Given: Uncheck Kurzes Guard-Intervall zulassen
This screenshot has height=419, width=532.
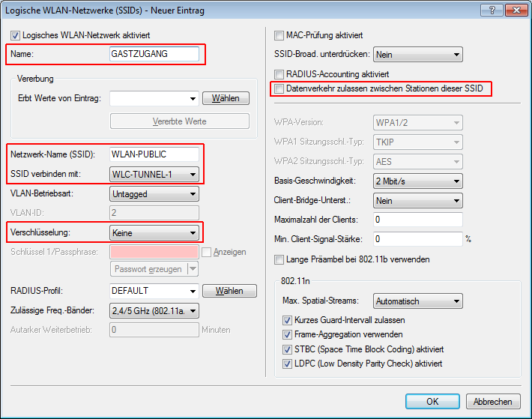Looking at the screenshot, I should pos(288,320).
